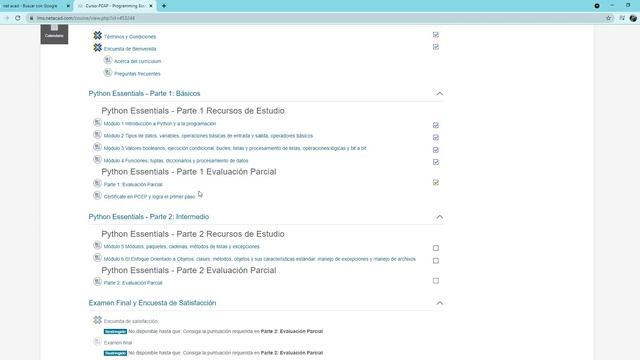Click the Módulo 2 activity icon

[x=97, y=135]
